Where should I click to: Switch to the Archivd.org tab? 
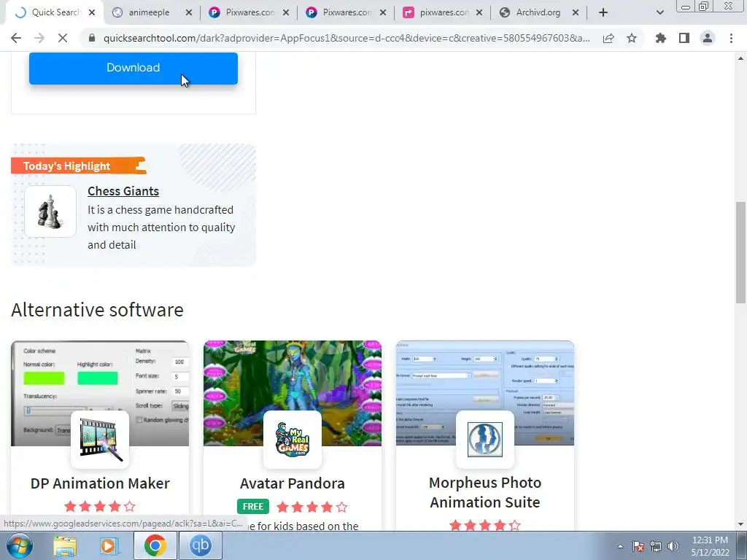click(x=538, y=12)
